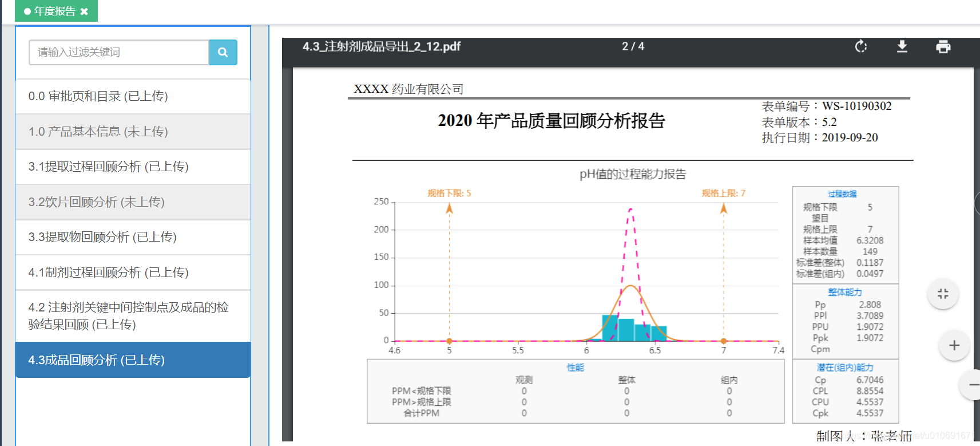
Task: Click the 样本均值 value 6.3208
Action: tap(870, 240)
